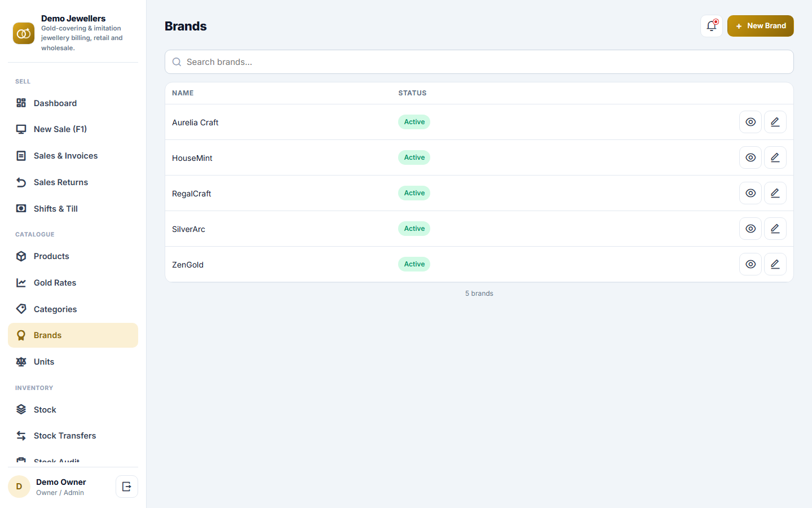
Task: Click Active badge for SilverArc
Action: (x=414, y=229)
